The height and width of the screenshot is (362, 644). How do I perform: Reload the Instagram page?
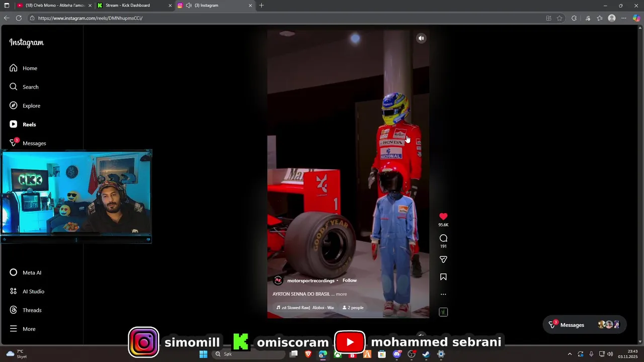tap(19, 18)
